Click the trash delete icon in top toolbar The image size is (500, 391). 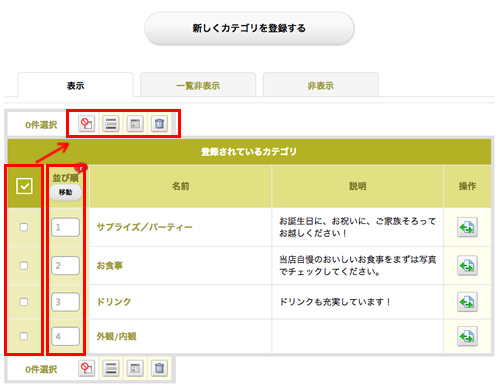[x=160, y=124]
